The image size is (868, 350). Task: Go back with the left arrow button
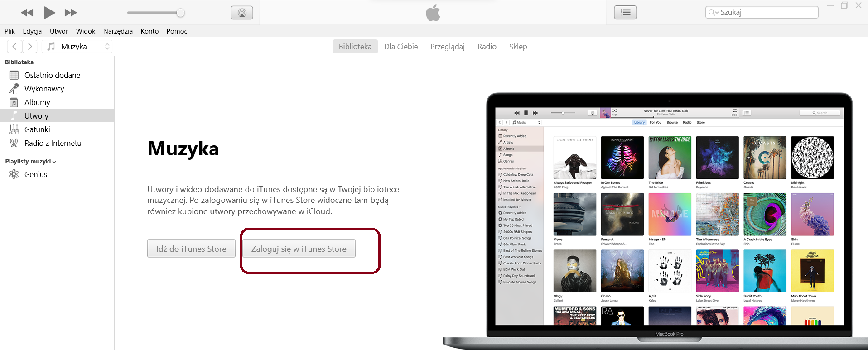[x=14, y=46]
